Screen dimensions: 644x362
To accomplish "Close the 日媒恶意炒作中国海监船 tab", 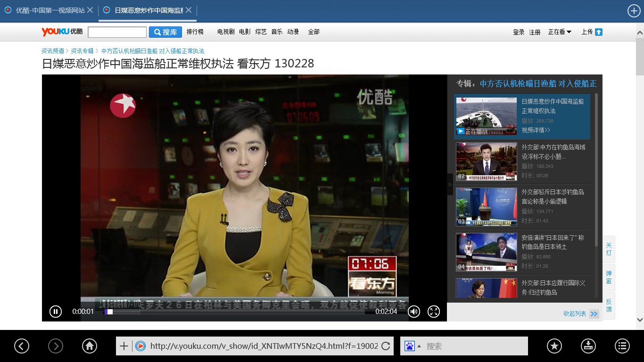I will pos(189,10).
